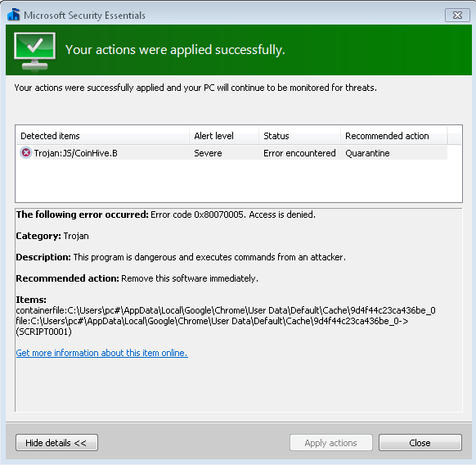This screenshot has width=476, height=465.
Task: Sort by the Alert level column header
Action: [224, 136]
